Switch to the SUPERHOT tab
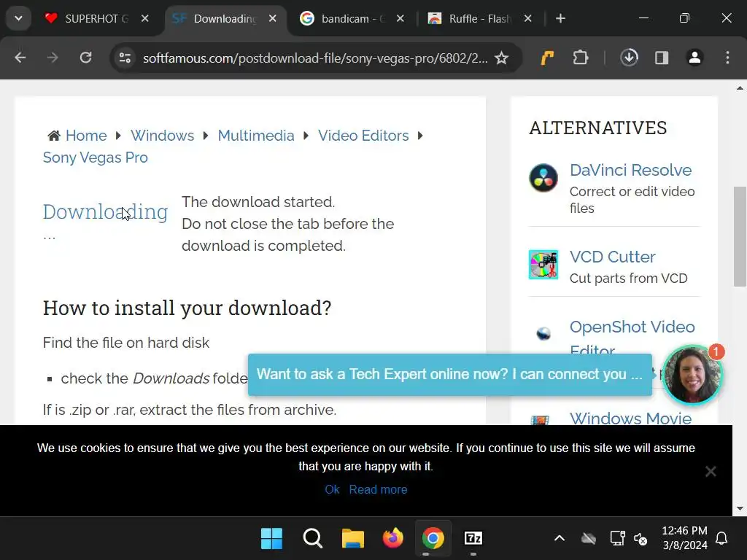 (x=97, y=18)
